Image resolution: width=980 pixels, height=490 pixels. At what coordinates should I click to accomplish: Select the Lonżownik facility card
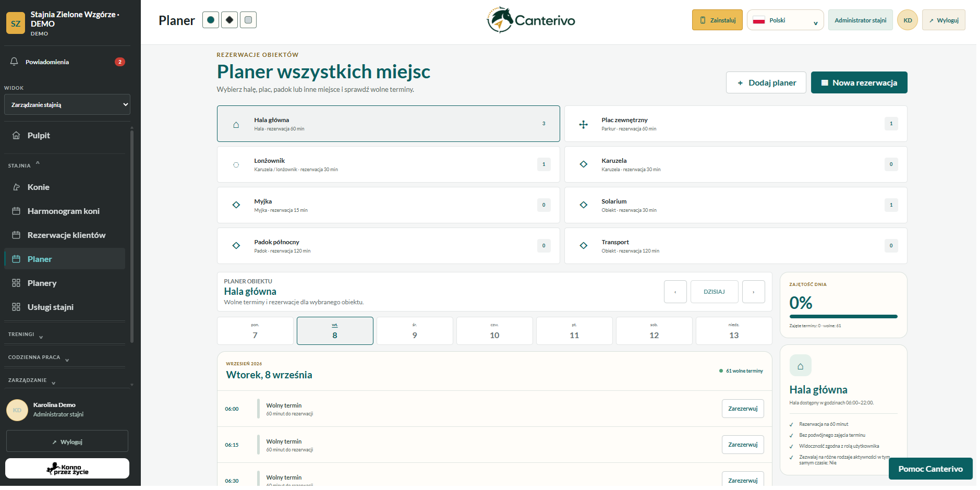388,164
